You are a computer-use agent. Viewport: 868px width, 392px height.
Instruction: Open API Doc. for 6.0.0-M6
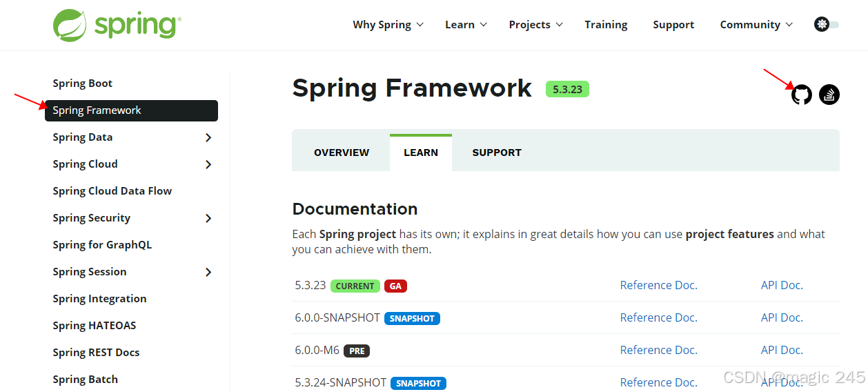[782, 350]
